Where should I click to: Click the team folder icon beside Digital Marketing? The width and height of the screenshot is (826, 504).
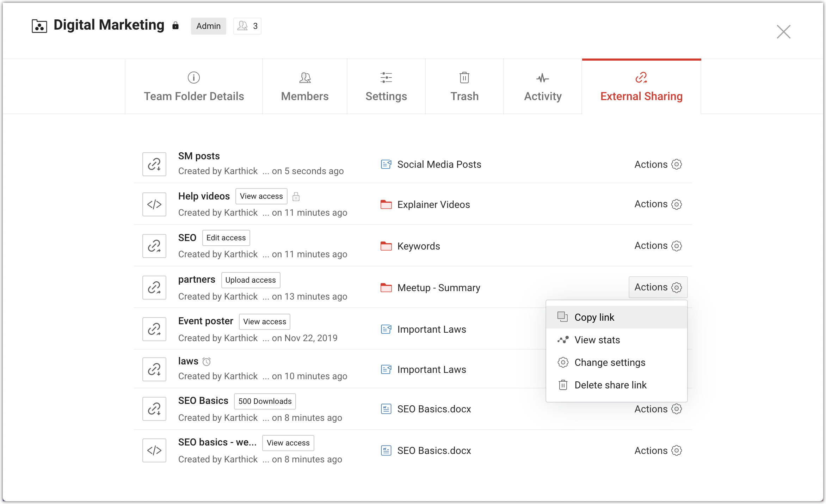coord(39,26)
